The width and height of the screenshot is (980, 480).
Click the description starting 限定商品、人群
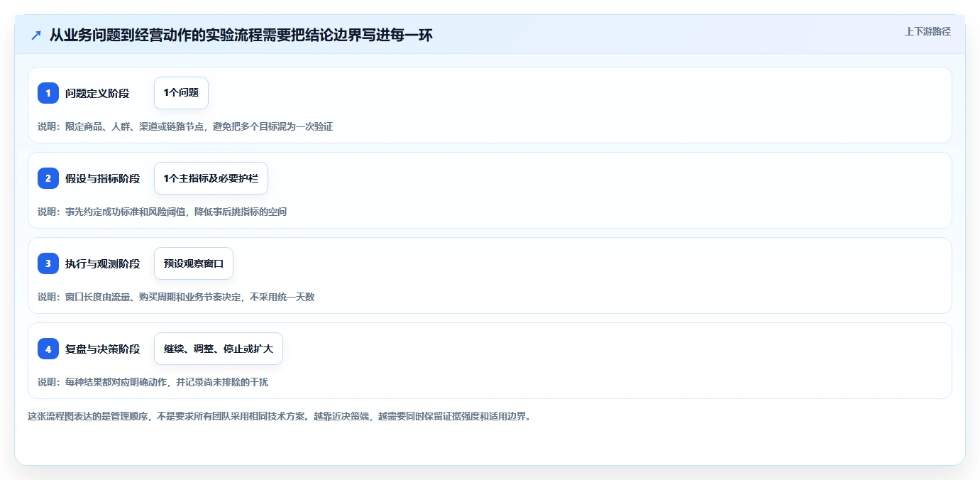coord(185,126)
